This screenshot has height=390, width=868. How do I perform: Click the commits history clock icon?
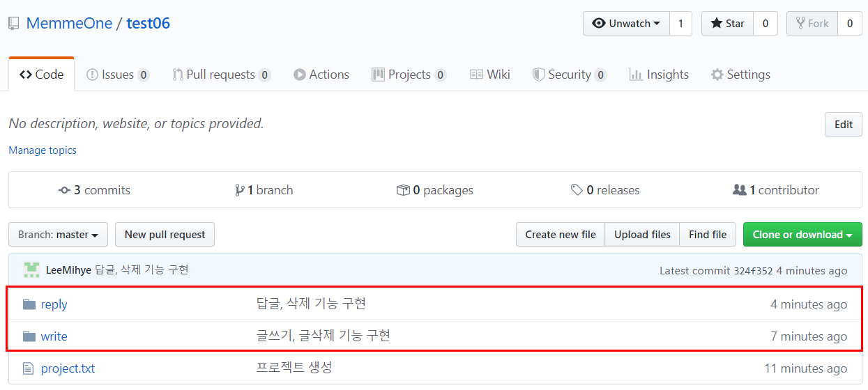pyautogui.click(x=65, y=190)
